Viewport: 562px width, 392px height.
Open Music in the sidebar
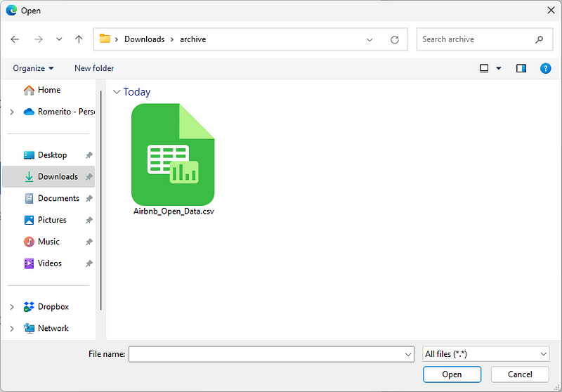pyautogui.click(x=41, y=242)
